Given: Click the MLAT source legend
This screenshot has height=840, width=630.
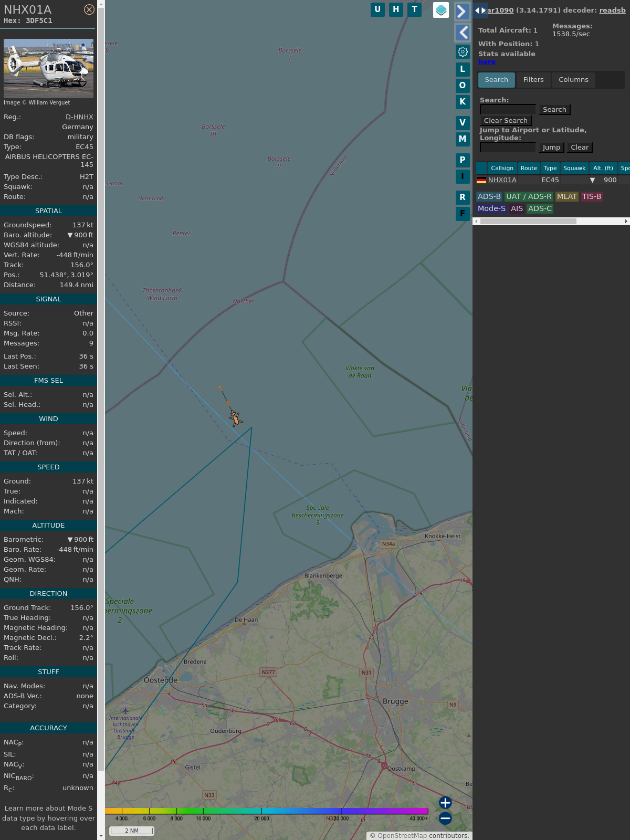Looking at the screenshot, I should (566, 196).
